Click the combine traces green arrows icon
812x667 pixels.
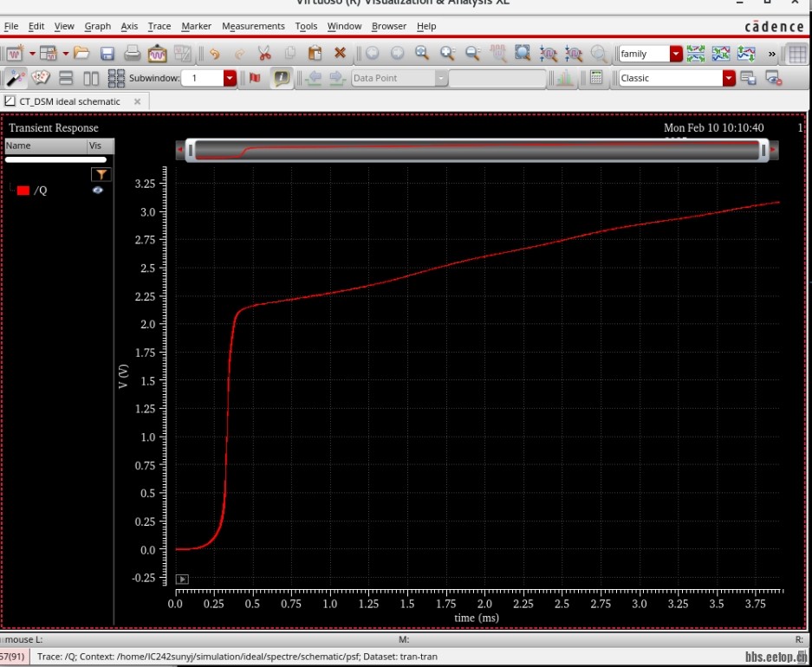tap(721, 54)
